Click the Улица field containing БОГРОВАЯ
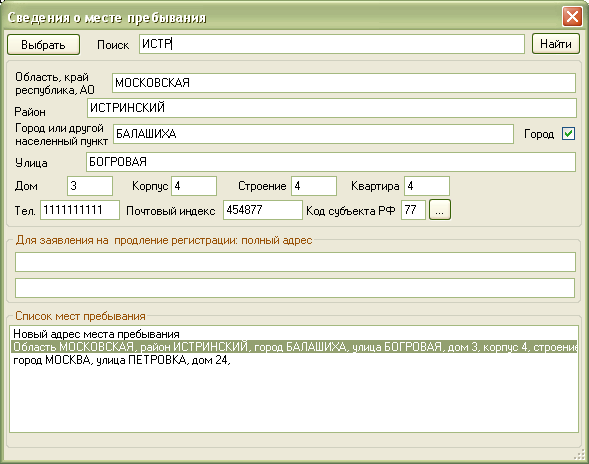 tap(331, 162)
